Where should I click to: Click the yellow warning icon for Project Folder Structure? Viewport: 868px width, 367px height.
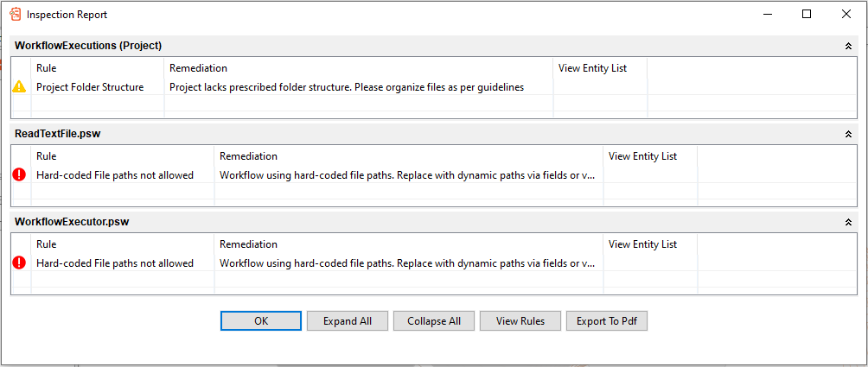(x=19, y=87)
